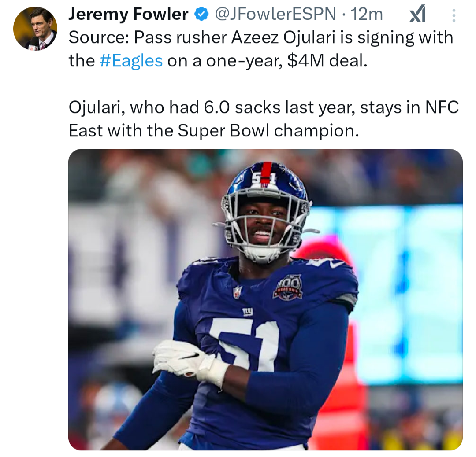Click the NFL shield on the jersey collar
476x457 pixels.
[x=238, y=292]
